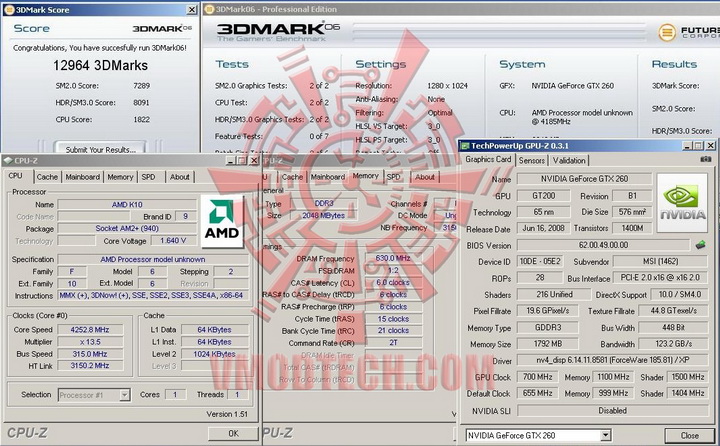Minimize the GPU-Z window

[687, 146]
